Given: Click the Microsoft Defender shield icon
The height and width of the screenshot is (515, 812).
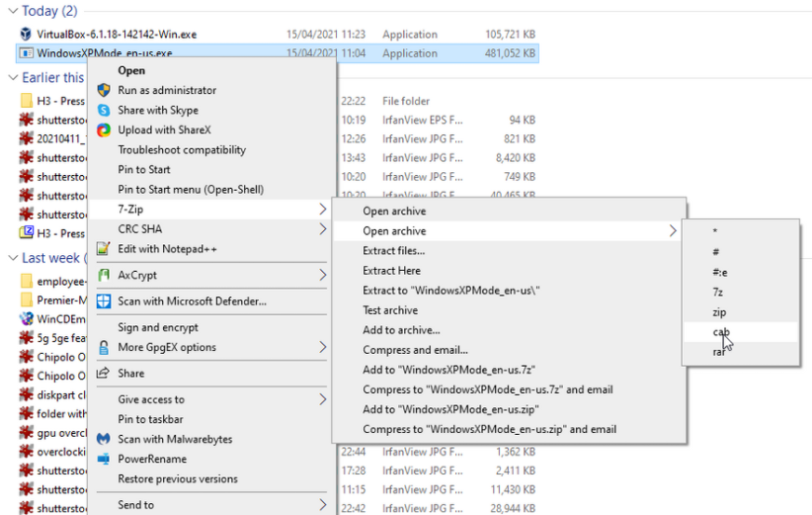Looking at the screenshot, I should point(104,301).
